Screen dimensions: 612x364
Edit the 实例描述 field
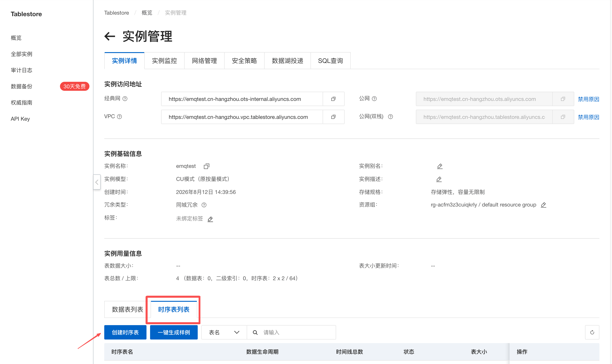(x=439, y=179)
